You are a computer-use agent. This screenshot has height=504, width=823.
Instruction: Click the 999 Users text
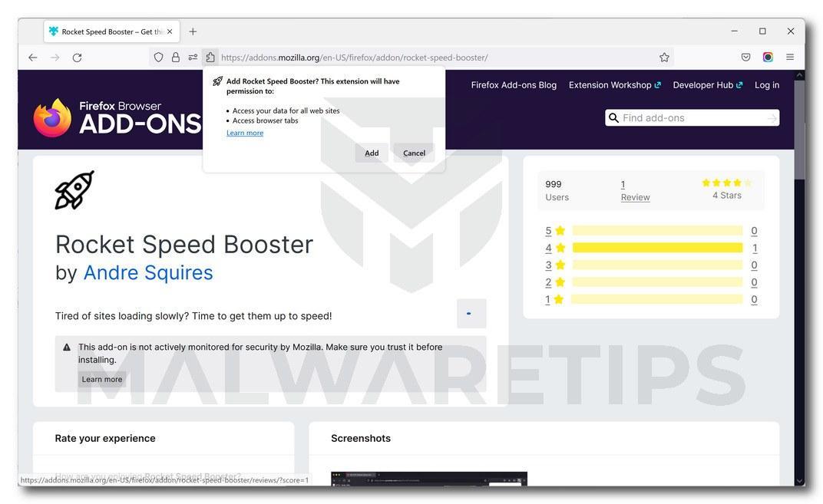(557, 191)
